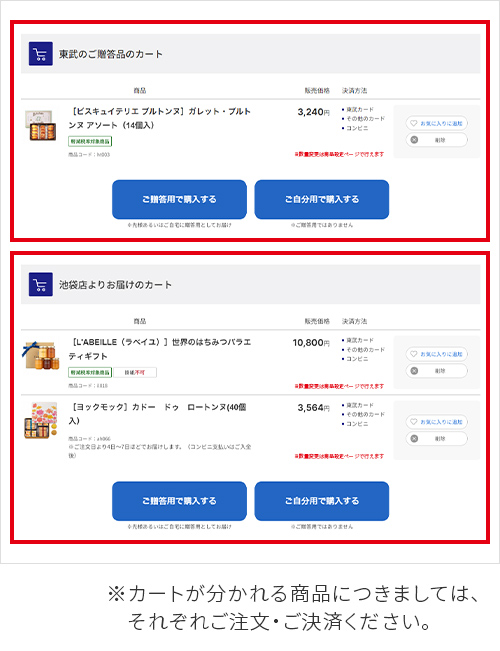Open the Yoku Moku cookie tin thumbnail
This screenshot has width=500, height=651.
pos(40,420)
